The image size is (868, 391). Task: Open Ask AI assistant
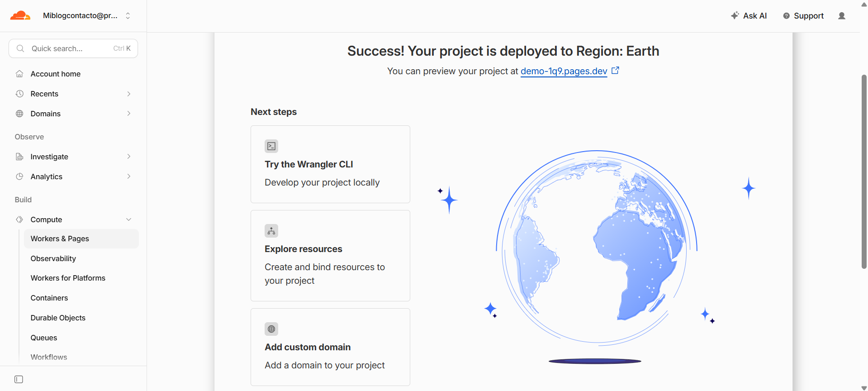[x=749, y=16]
